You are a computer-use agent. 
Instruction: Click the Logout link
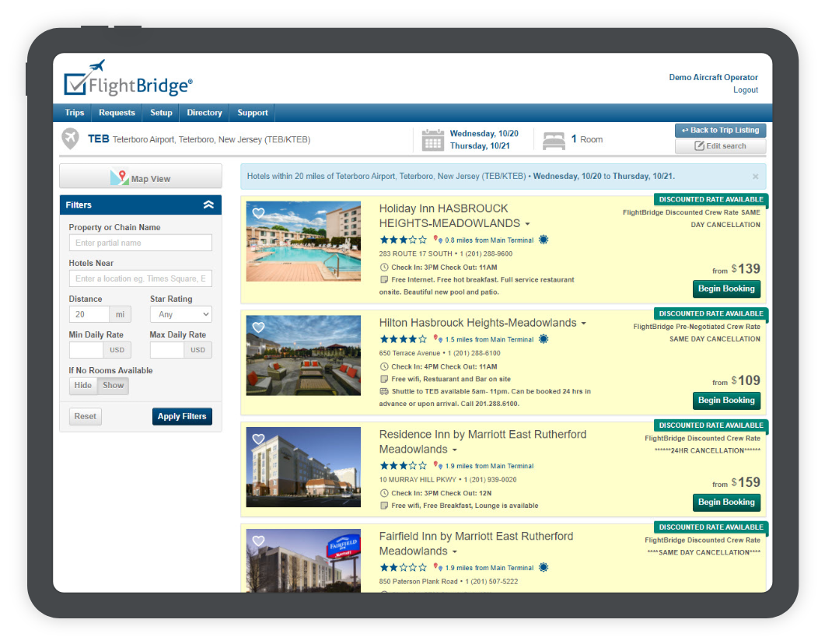tap(745, 90)
